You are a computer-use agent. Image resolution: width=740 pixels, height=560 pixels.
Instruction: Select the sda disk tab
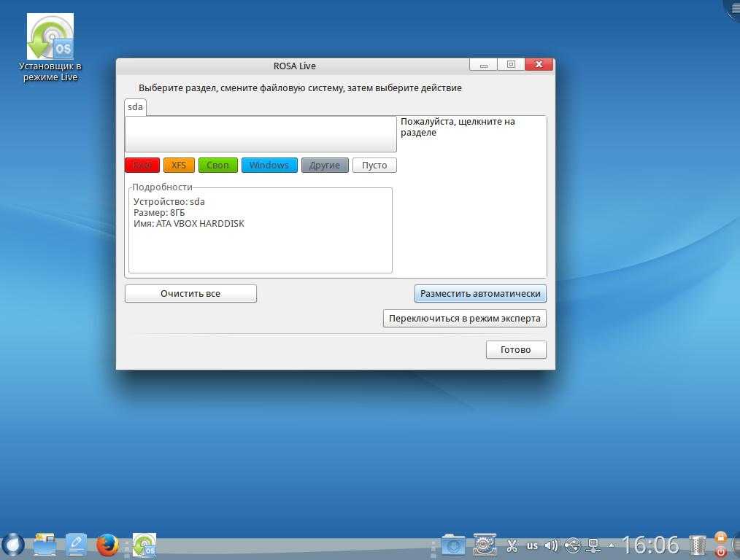pyautogui.click(x=135, y=106)
